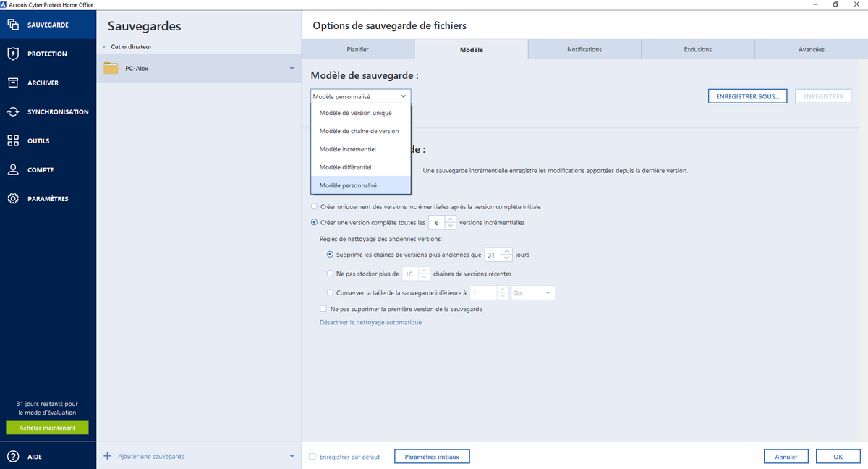The image size is (868, 469).
Task: Open the Archiver box icon
Action: (x=13, y=83)
